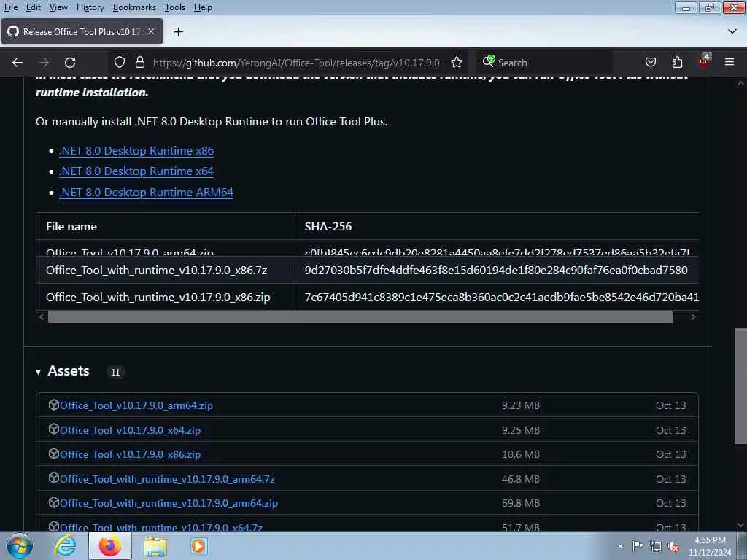View site security padlock info

139,63
